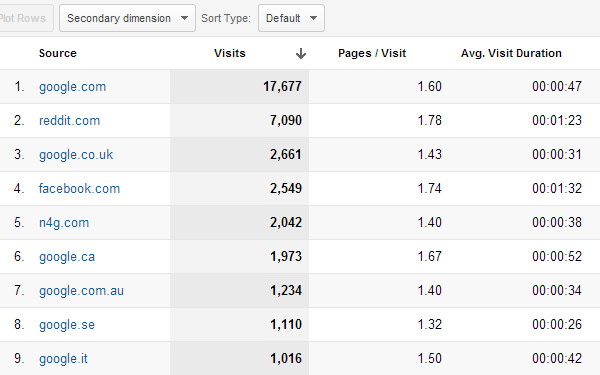The image size is (600, 375).
Task: Select the 1,016 visits value
Action: click(x=286, y=359)
